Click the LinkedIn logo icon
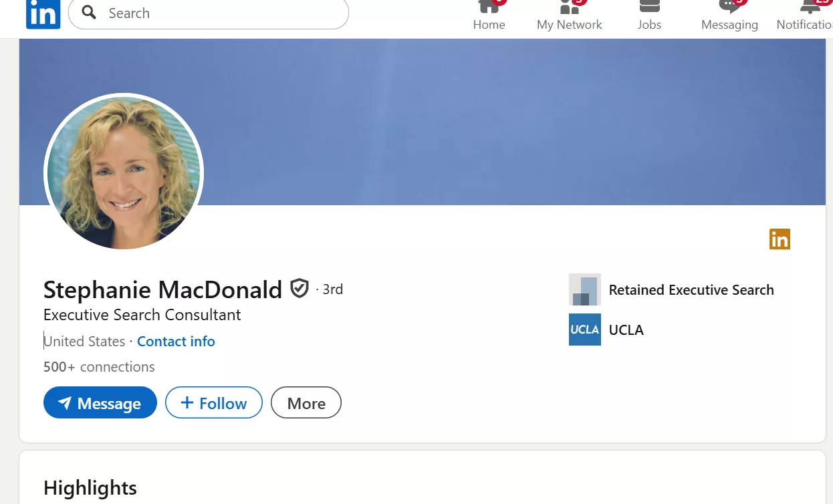The image size is (833, 504). pyautogui.click(x=43, y=13)
